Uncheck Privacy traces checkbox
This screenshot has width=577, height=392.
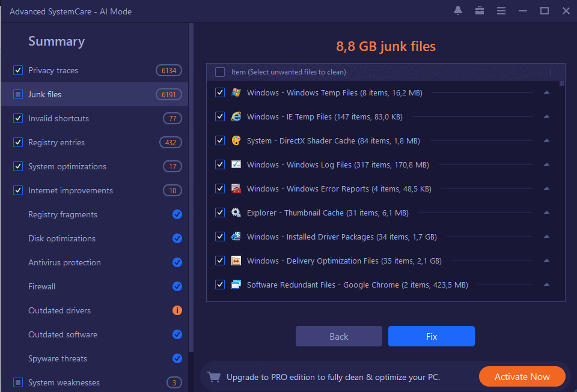click(18, 70)
